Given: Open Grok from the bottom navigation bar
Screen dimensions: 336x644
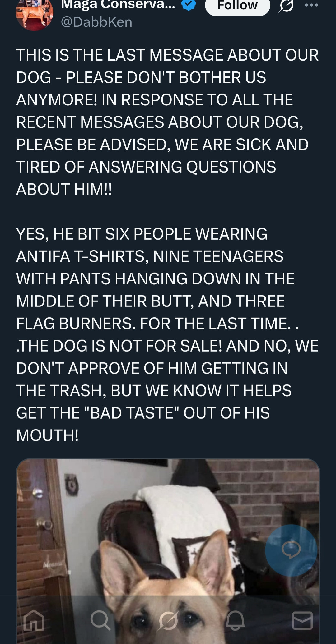Looking at the screenshot, I should (x=168, y=620).
